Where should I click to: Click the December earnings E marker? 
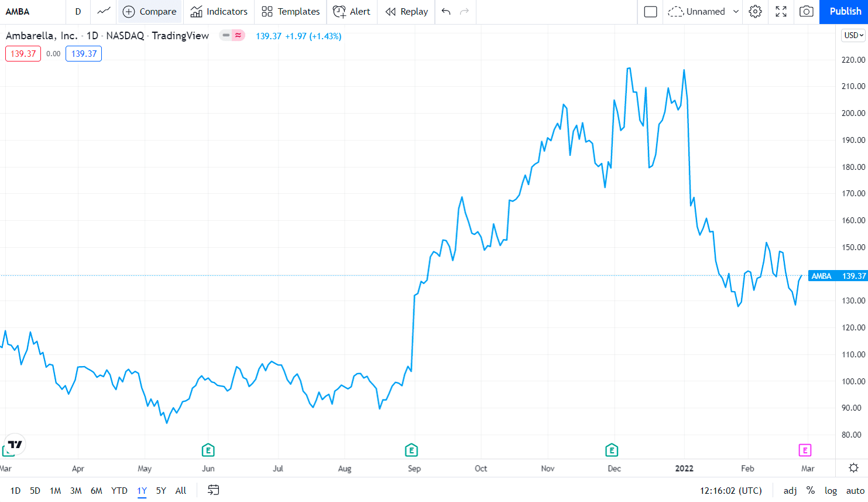point(612,450)
